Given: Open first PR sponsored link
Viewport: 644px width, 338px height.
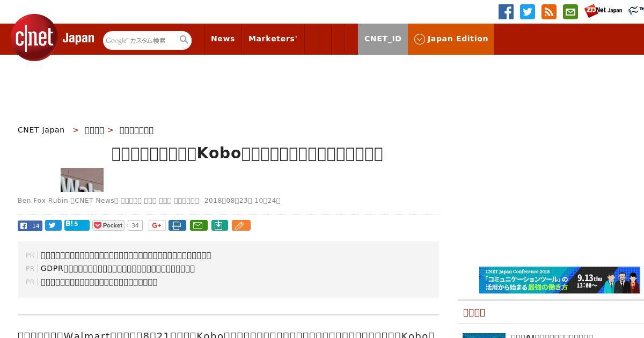Looking at the screenshot, I should coord(126,255).
